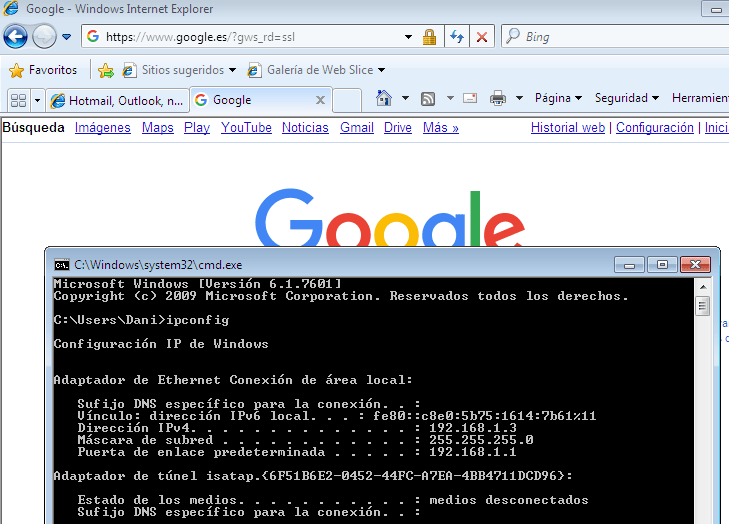This screenshot has height=524, width=729.
Task: Expand the Sitios sugeridos dropdown
Action: click(x=232, y=70)
